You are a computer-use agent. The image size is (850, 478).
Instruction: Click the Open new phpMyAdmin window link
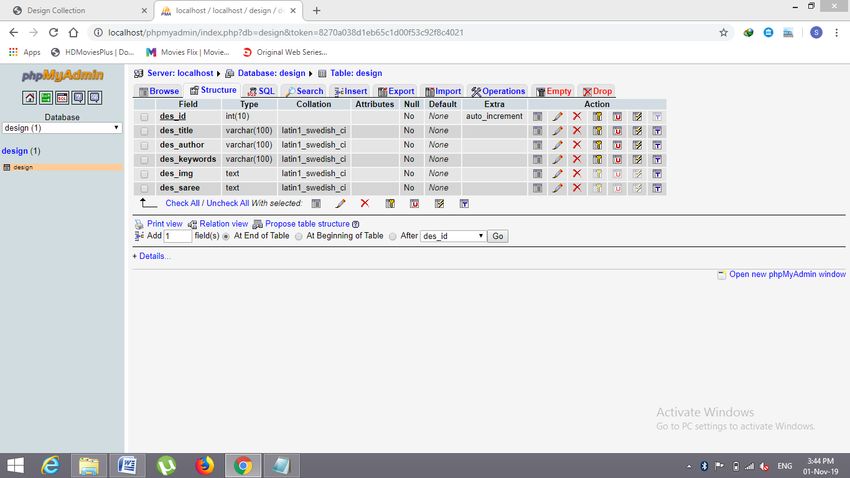pos(786,274)
